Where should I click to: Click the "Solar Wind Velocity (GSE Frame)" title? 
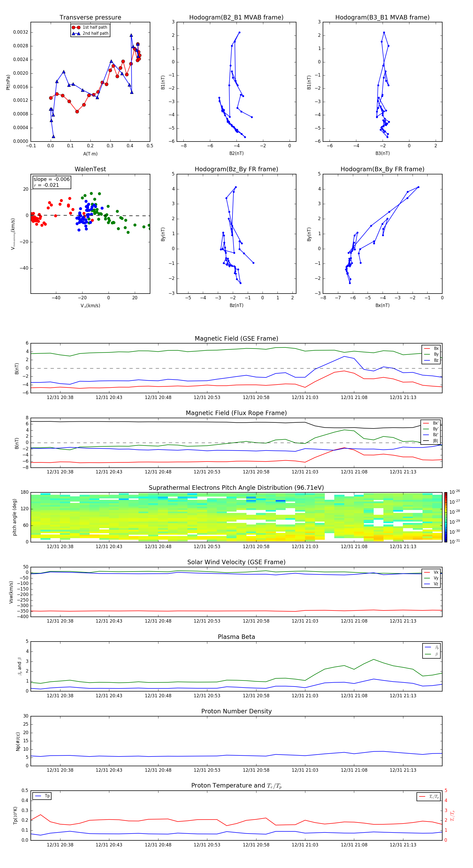[236, 562]
